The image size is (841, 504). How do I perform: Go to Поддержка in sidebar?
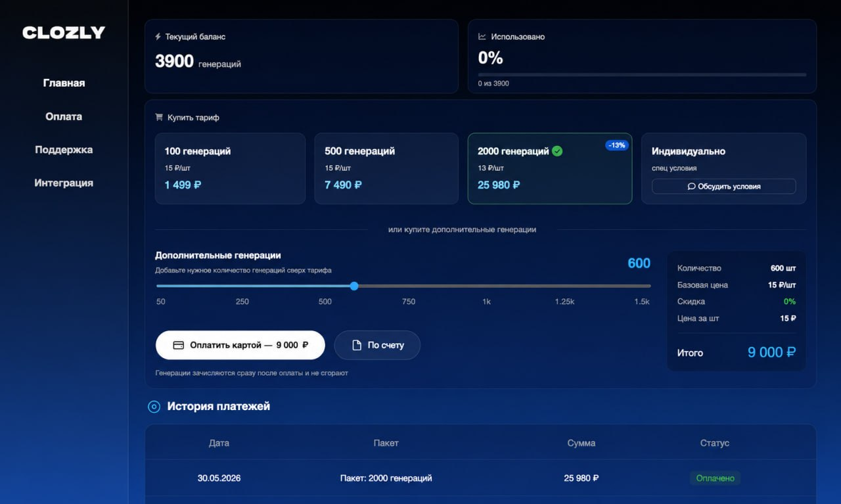coord(64,150)
